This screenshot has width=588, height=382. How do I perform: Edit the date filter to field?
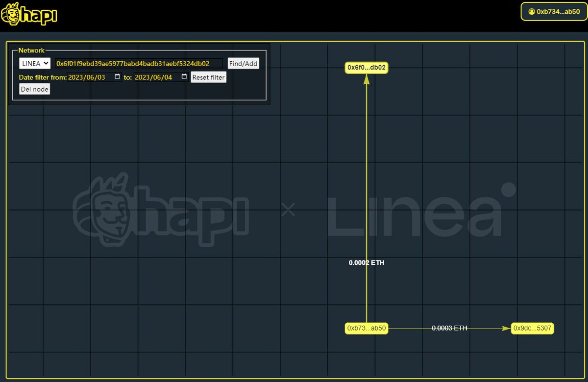pyautogui.click(x=161, y=77)
